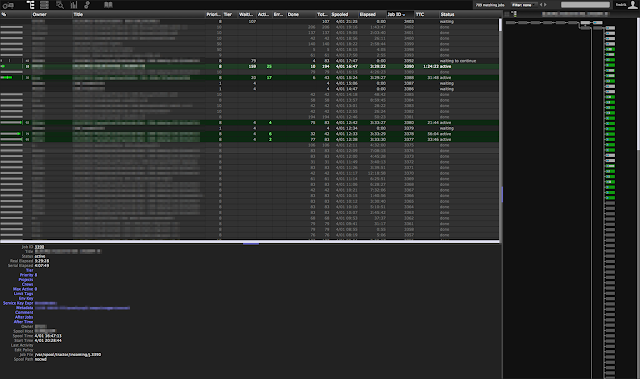640x379 pixels.
Task: Edit the Metadata attribute link
Action: [x=24, y=308]
